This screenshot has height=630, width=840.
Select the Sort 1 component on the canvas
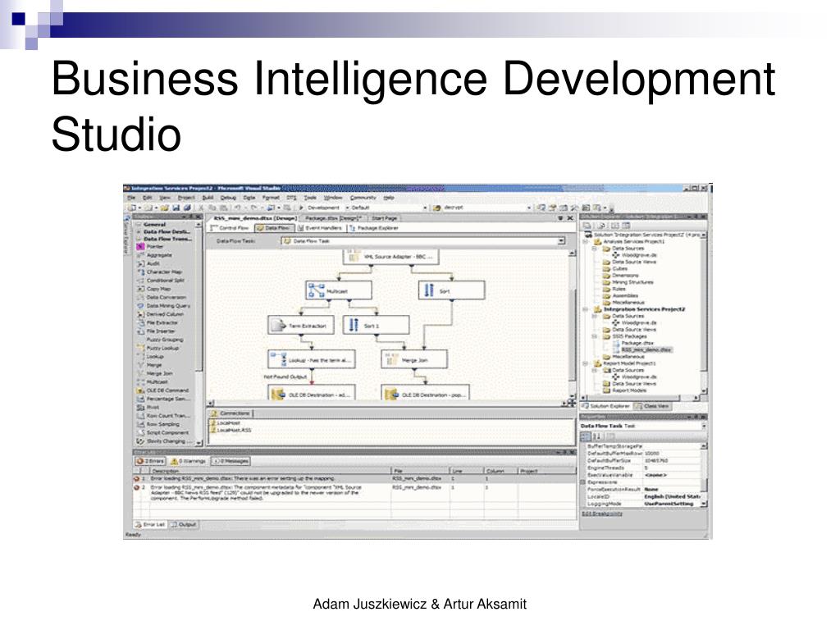pos(376,325)
